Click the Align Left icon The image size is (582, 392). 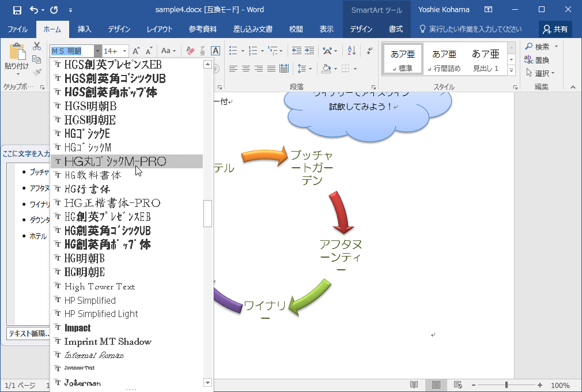click(x=233, y=69)
